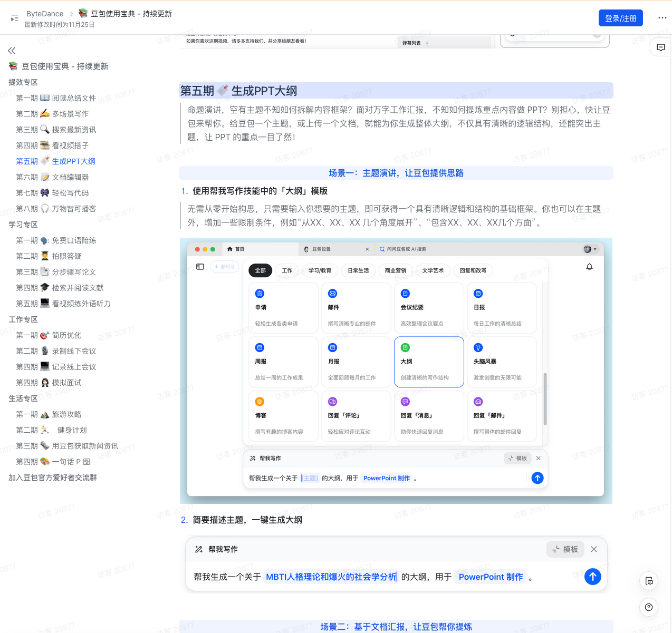Viewport: 672px width, 633px height.
Task: Open sidebar item 第七期 轻松写代码
Action: (52, 193)
